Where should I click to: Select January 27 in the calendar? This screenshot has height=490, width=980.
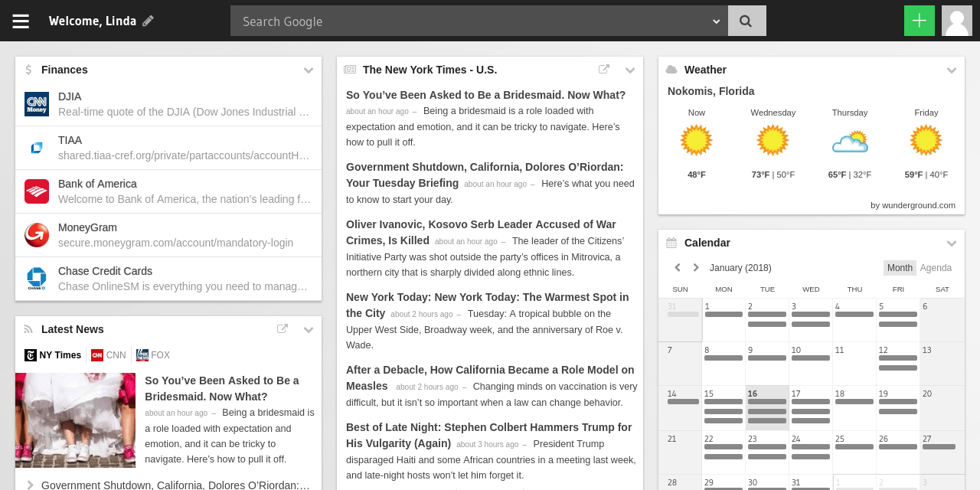pos(942,452)
